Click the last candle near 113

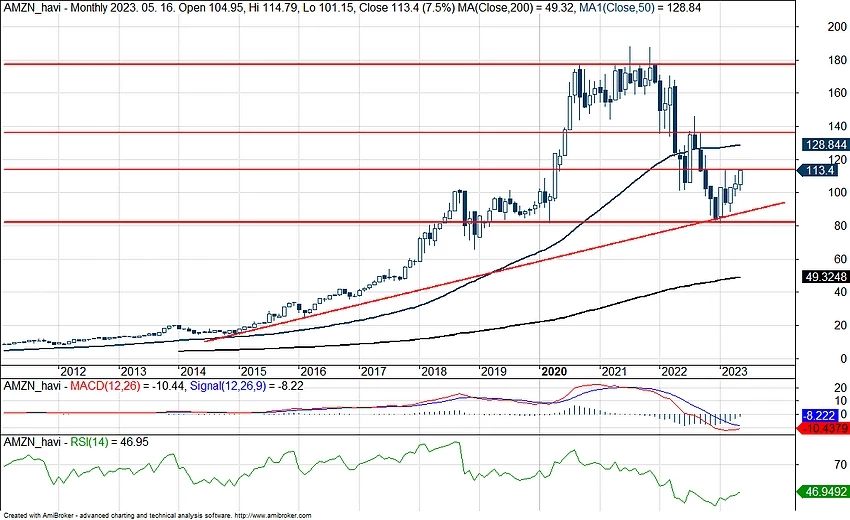(x=740, y=178)
